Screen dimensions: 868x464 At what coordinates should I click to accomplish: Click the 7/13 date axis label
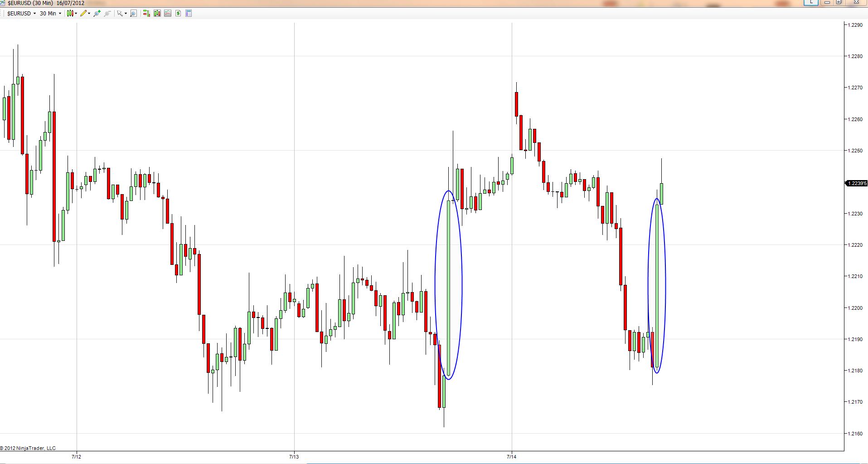click(294, 457)
